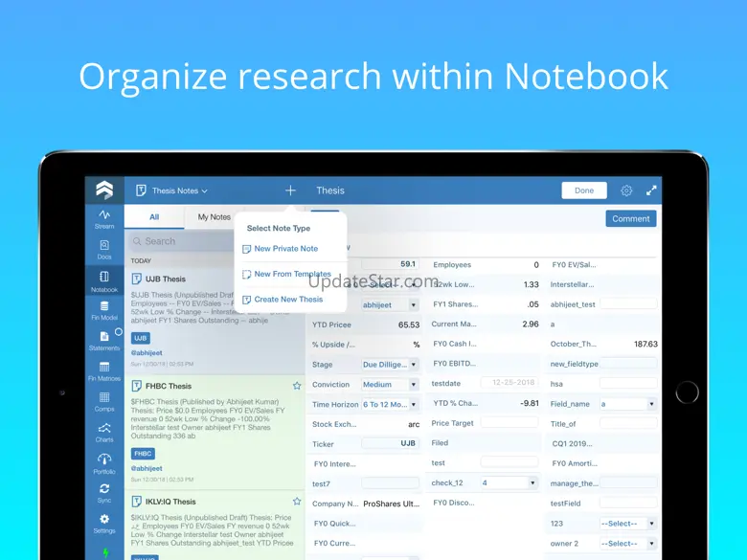Open @abhijeet link under UJB Thesis
The width and height of the screenshot is (747, 560).
coord(147,353)
